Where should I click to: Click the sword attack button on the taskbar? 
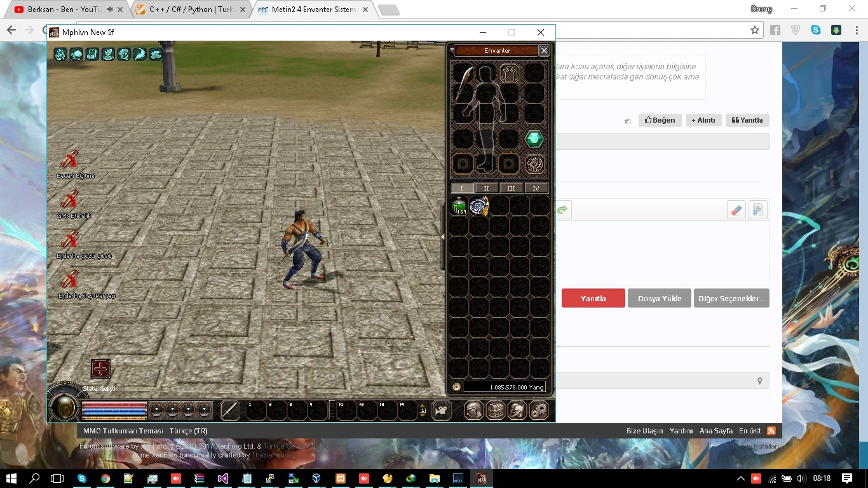point(230,410)
